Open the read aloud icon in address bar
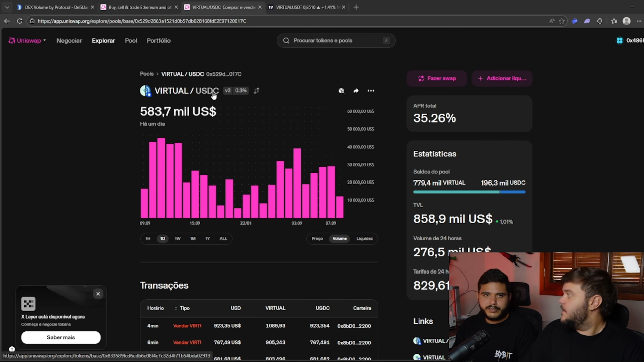The width and height of the screenshot is (644, 362). click(x=552, y=21)
